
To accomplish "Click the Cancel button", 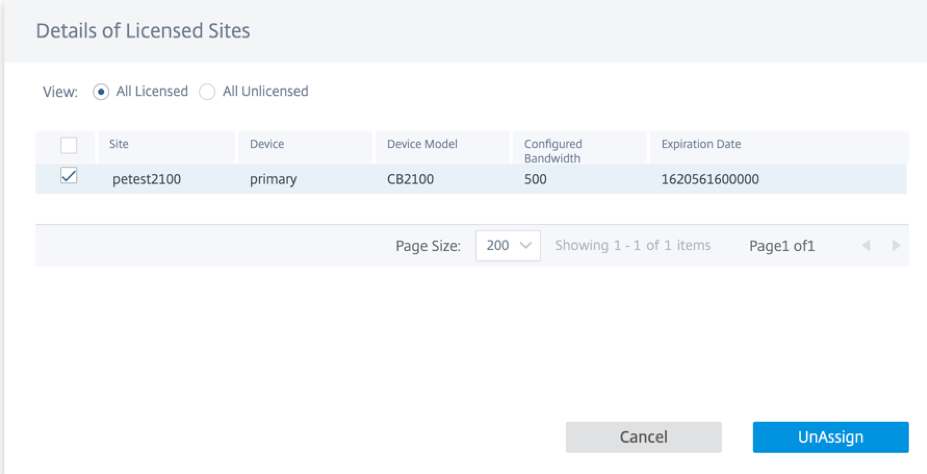I will point(643,437).
